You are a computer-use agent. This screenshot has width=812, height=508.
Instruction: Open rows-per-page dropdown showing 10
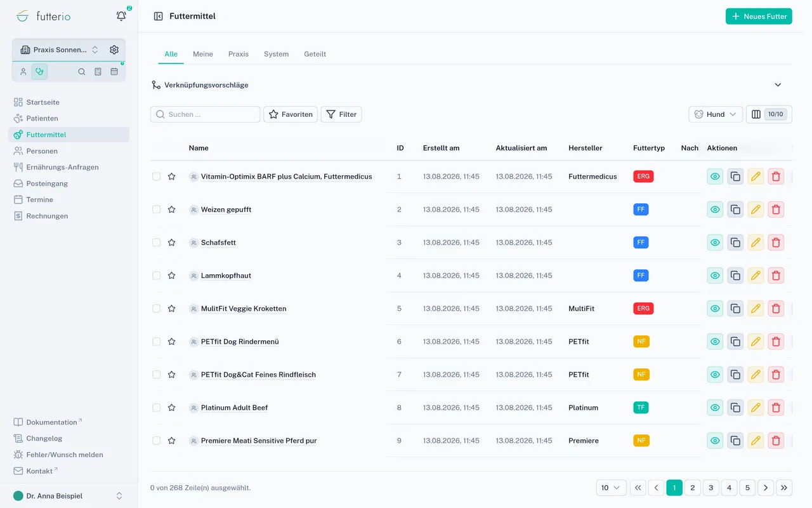(612, 488)
